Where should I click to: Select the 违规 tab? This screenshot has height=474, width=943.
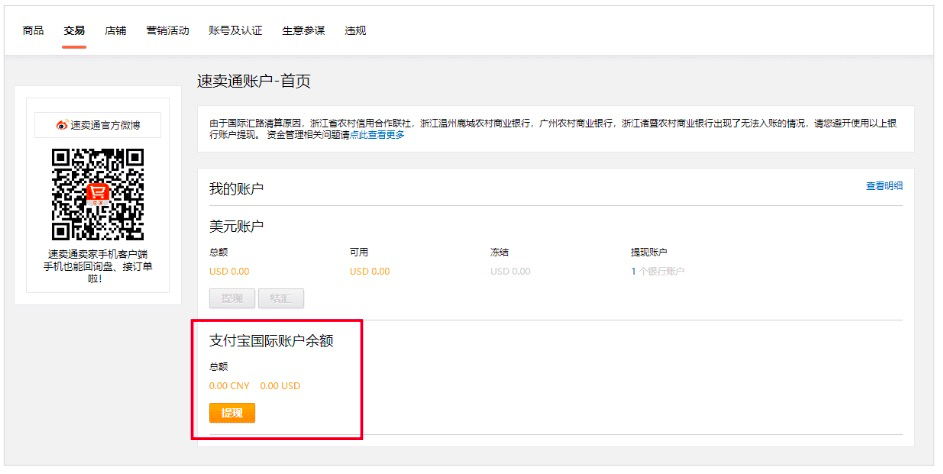[x=355, y=31]
